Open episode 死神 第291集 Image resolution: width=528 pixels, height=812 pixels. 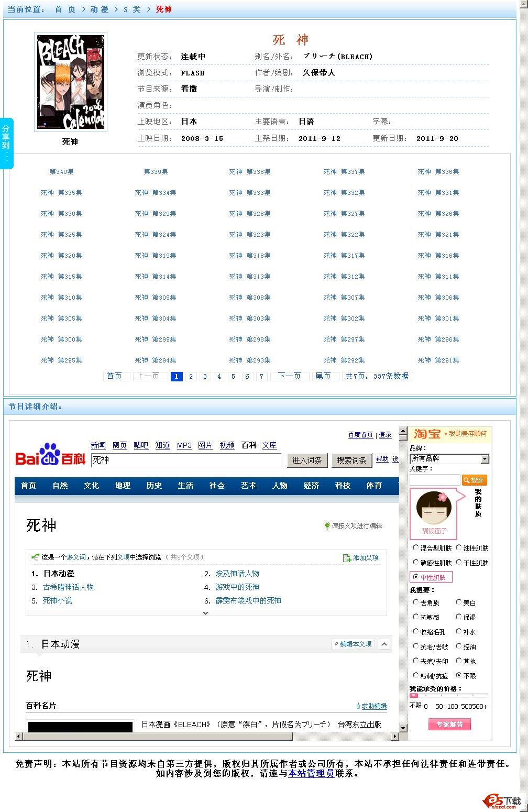click(438, 360)
